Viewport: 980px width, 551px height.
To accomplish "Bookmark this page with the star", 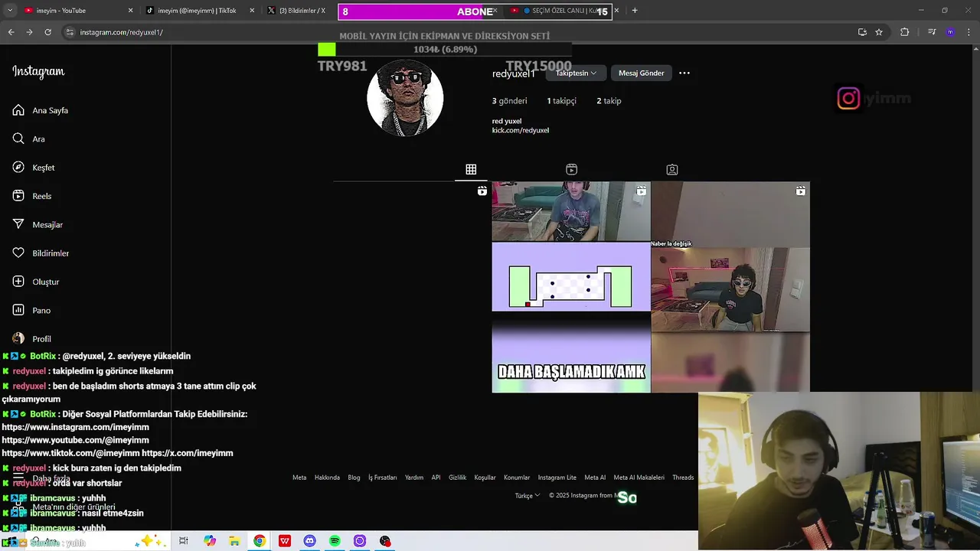I will coord(879,32).
